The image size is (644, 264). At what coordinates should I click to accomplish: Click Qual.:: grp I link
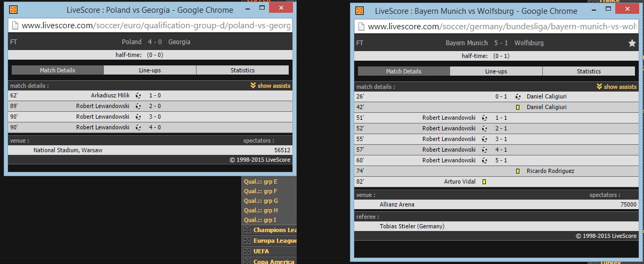click(x=260, y=220)
